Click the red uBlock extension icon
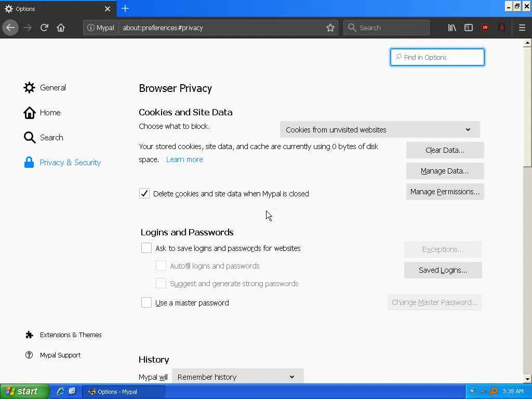Image resolution: width=532 pixels, height=399 pixels. click(485, 28)
